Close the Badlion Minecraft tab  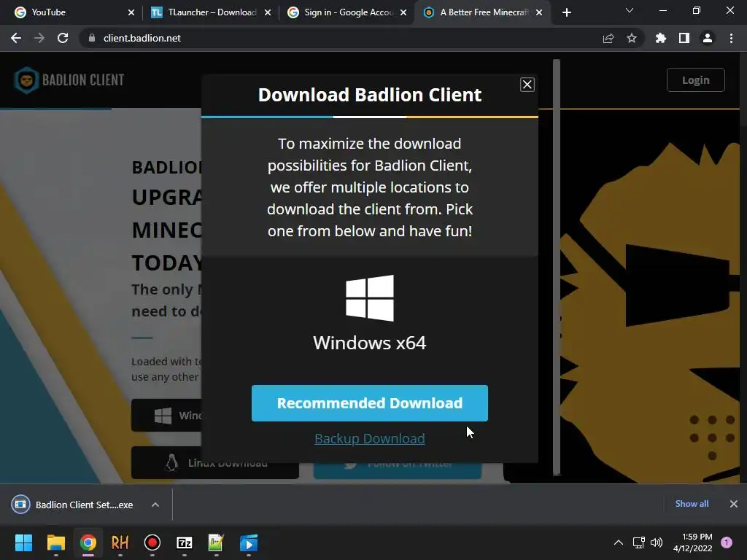click(539, 12)
